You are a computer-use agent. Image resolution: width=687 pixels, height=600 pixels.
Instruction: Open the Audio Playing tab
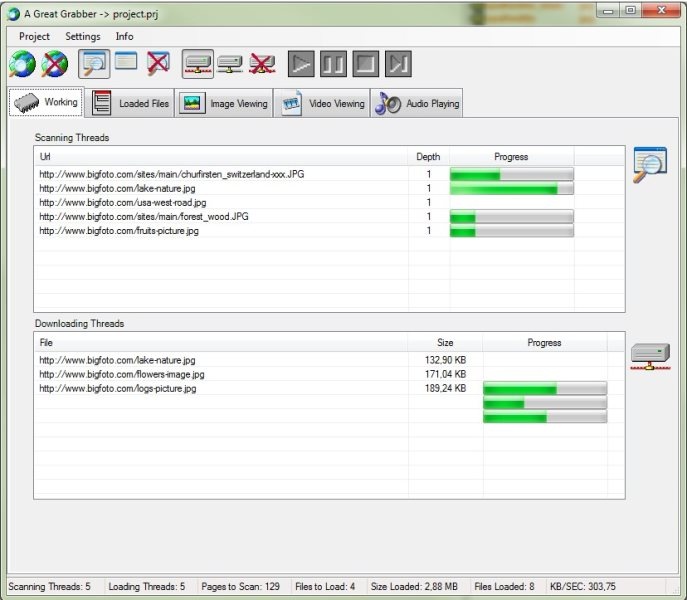click(417, 103)
